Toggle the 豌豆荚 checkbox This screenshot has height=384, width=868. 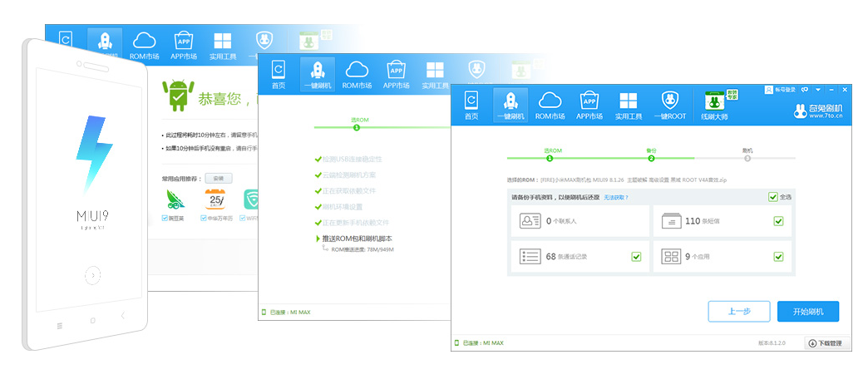click(x=165, y=218)
